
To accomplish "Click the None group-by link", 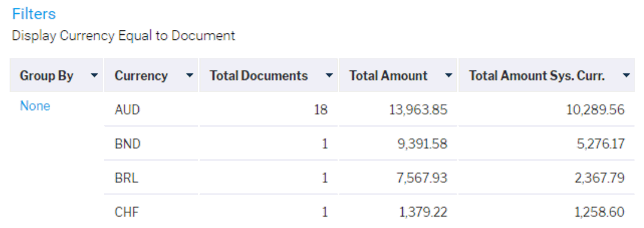I will tap(35, 106).
